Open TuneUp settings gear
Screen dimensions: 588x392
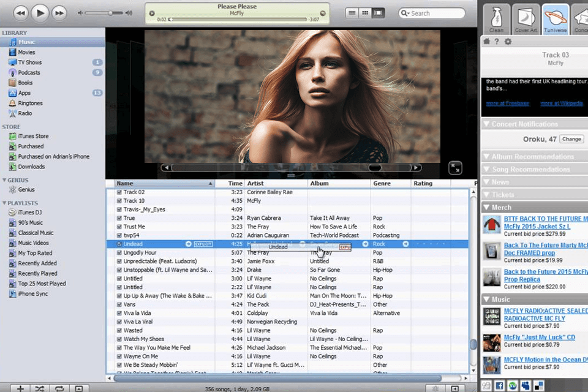(x=508, y=41)
